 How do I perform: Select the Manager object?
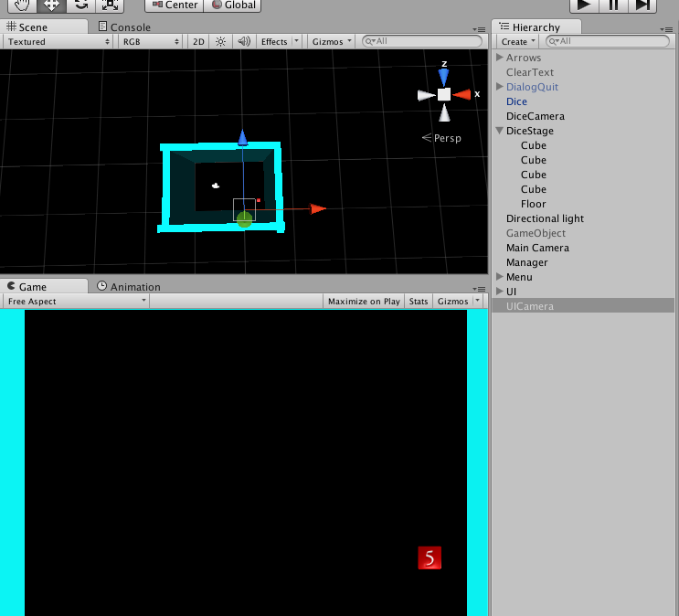coord(526,262)
